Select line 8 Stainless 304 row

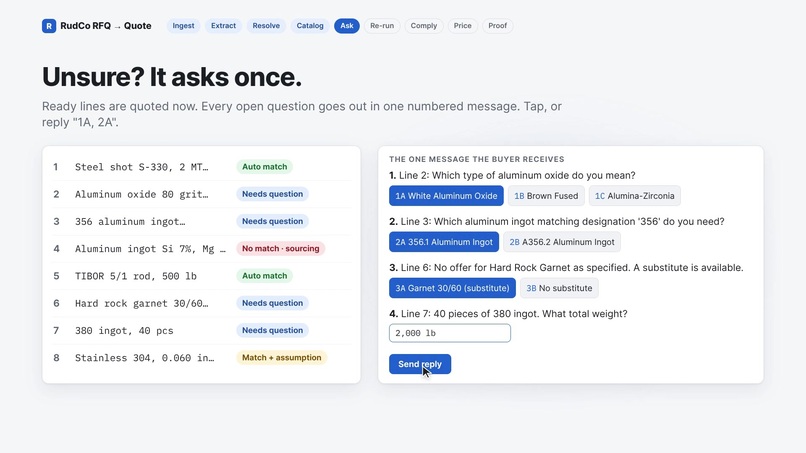(x=202, y=357)
